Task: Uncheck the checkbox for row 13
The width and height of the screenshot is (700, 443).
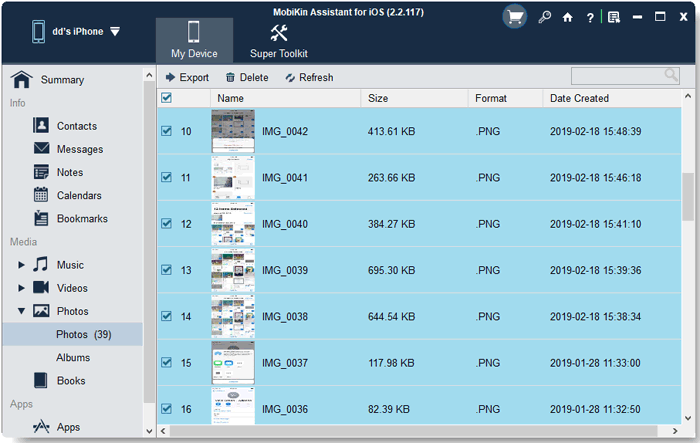Action: click(167, 270)
